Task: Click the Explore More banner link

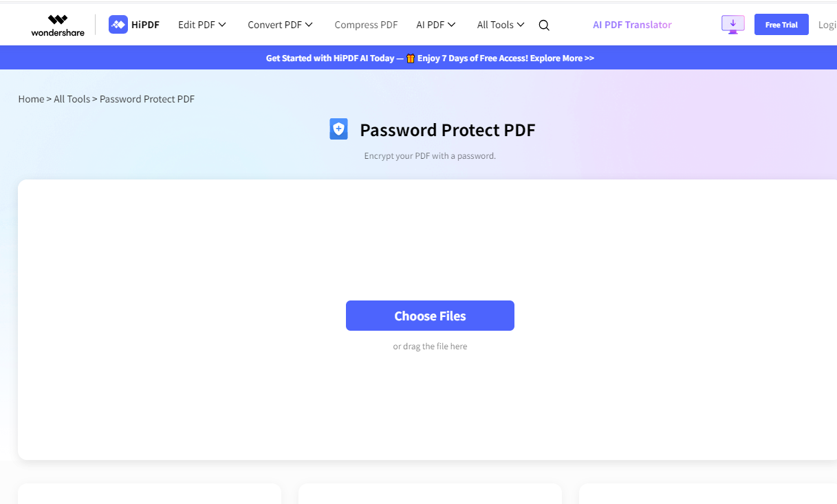Action: point(562,58)
